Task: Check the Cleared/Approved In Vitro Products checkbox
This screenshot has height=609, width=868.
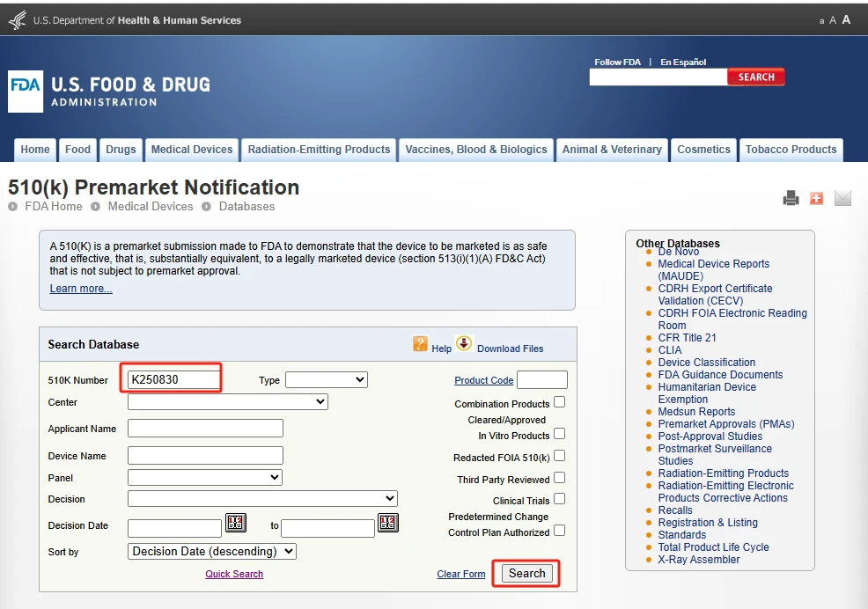Action: (560, 434)
